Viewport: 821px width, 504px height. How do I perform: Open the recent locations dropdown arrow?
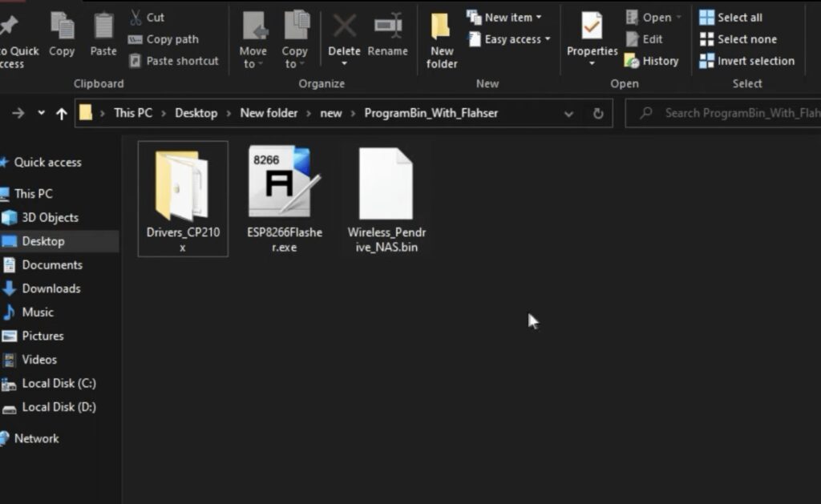41,113
